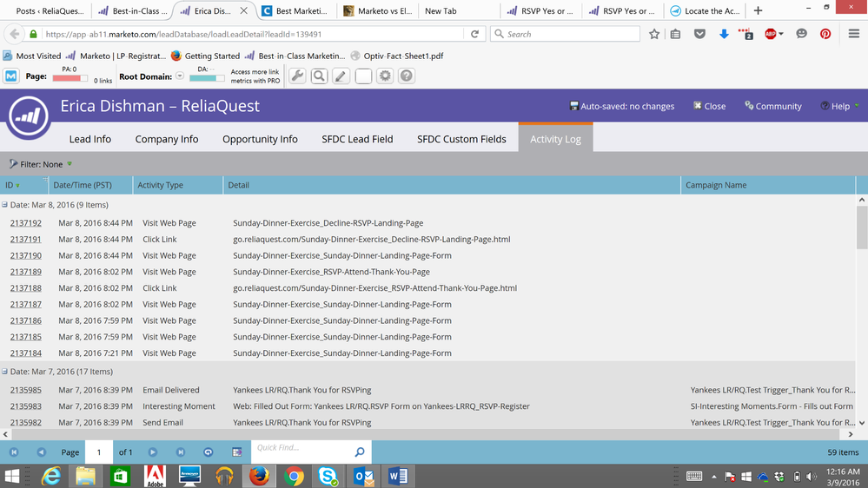
Task: Click the browser Search box
Action: click(565, 35)
